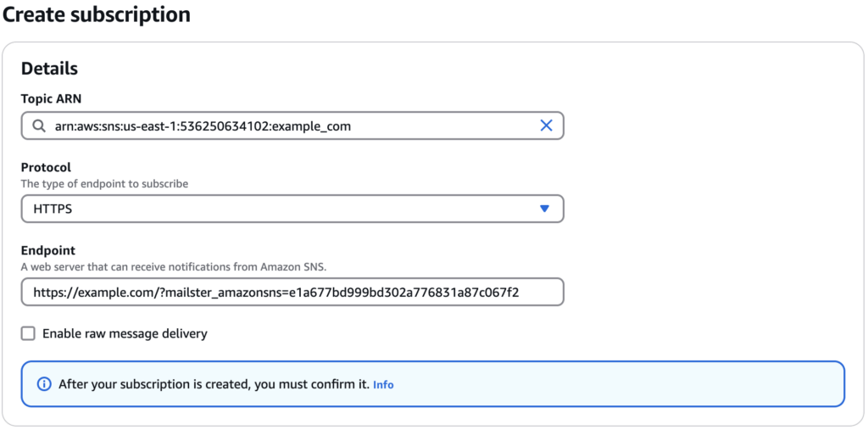Open the Info link in the confirmation notice
The height and width of the screenshot is (430, 868).
[383, 384]
